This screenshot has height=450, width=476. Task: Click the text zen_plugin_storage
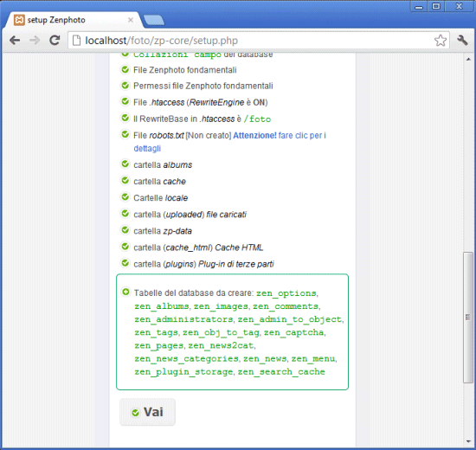pos(183,371)
